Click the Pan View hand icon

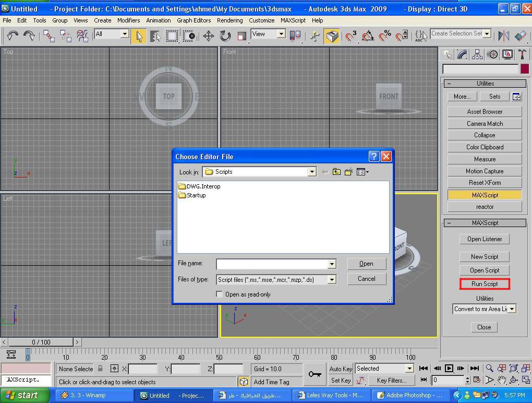pyautogui.click(x=501, y=380)
